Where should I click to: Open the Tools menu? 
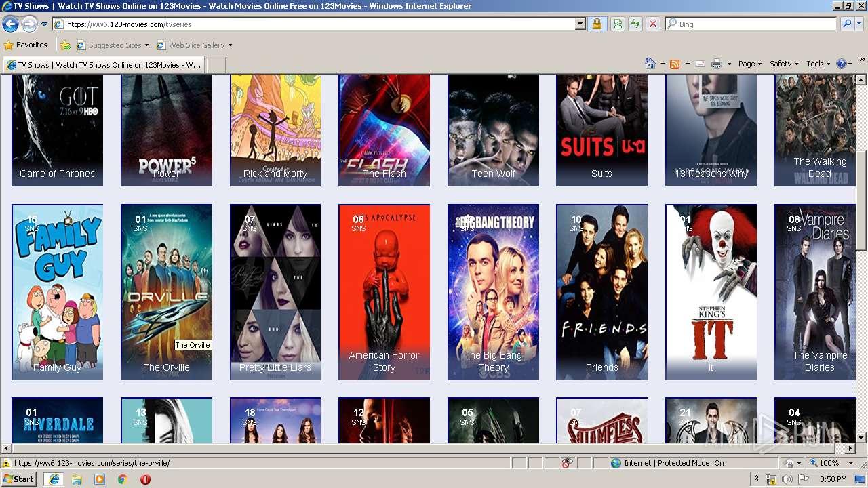818,64
